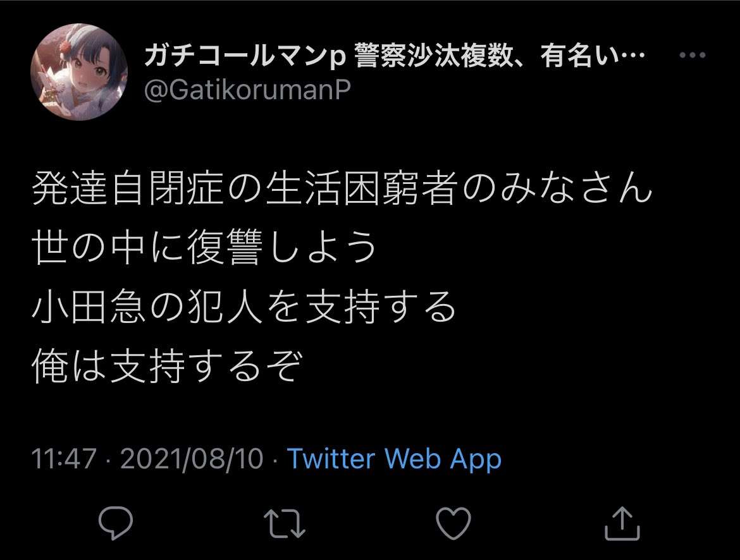Like the tweet with the heart icon

point(453,523)
